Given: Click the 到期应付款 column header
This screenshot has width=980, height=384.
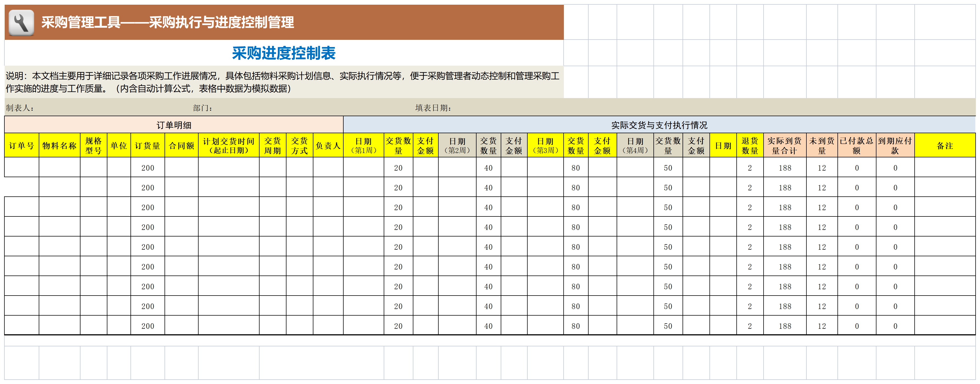Looking at the screenshot, I should click(x=895, y=145).
